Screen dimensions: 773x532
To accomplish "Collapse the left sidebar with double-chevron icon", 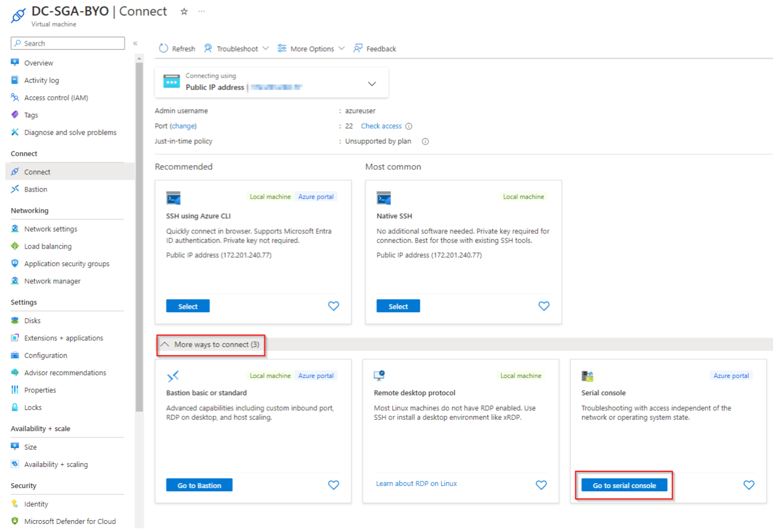I will pos(135,43).
